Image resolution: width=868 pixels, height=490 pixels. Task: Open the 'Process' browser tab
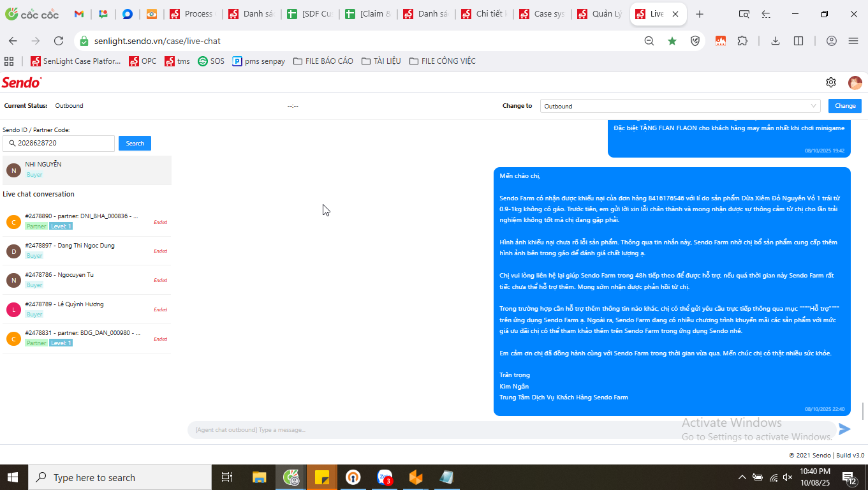pos(192,14)
